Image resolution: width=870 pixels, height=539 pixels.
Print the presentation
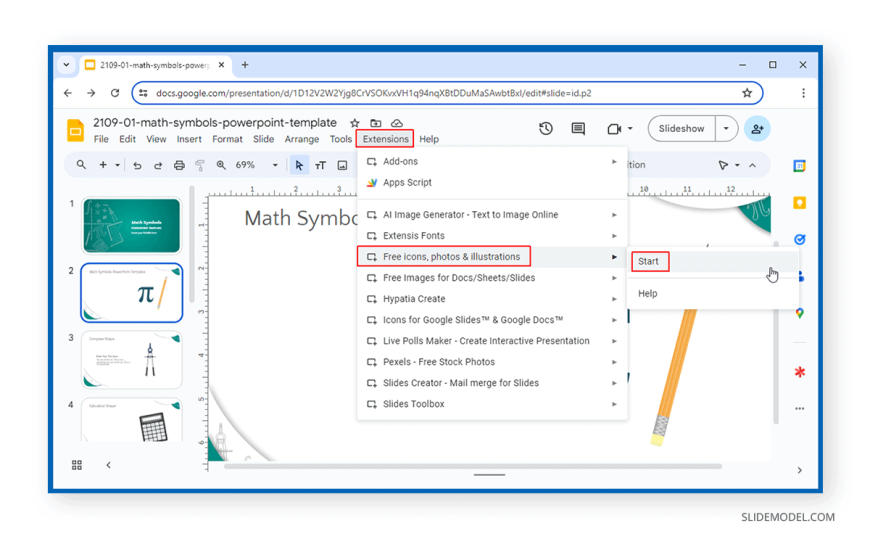pos(179,165)
